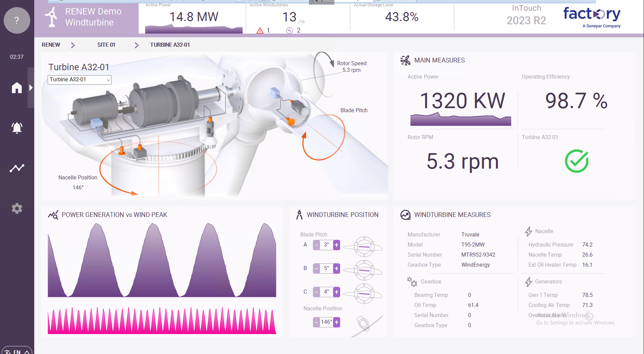Click the Generators lightning bolt icon

tap(528, 282)
